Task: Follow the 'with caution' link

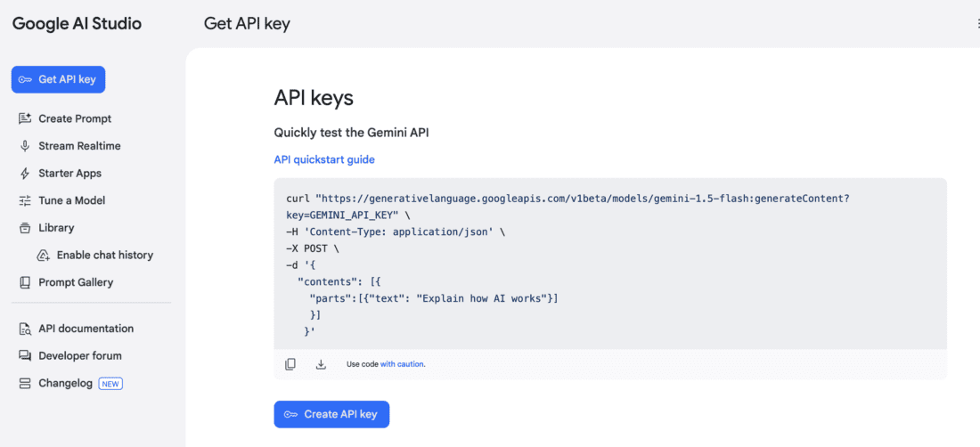Action: point(403,364)
